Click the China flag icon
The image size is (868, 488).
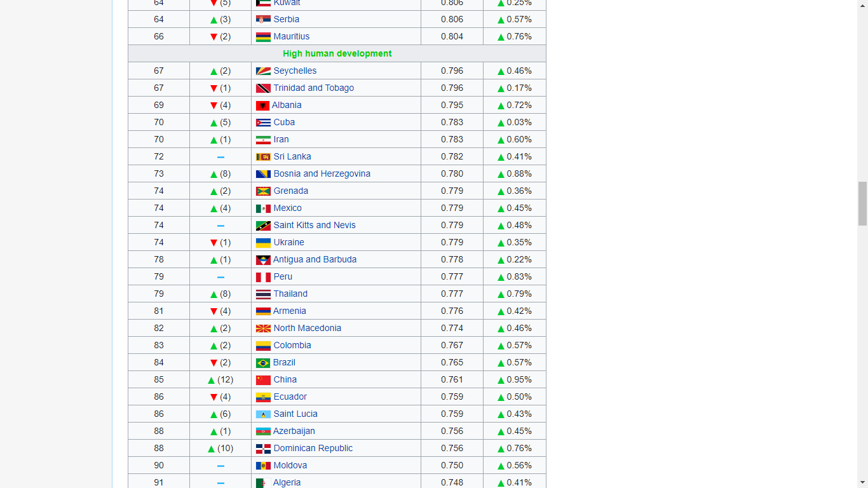[263, 380]
